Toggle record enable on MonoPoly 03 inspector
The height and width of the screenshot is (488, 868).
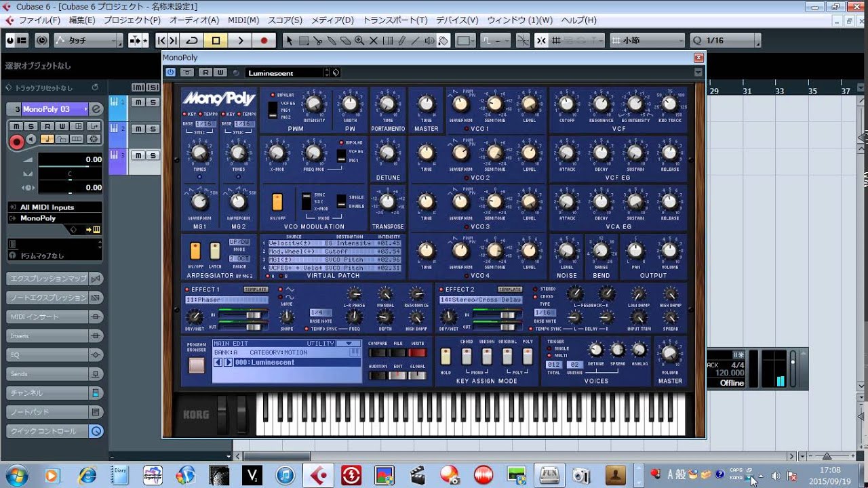coord(16,142)
